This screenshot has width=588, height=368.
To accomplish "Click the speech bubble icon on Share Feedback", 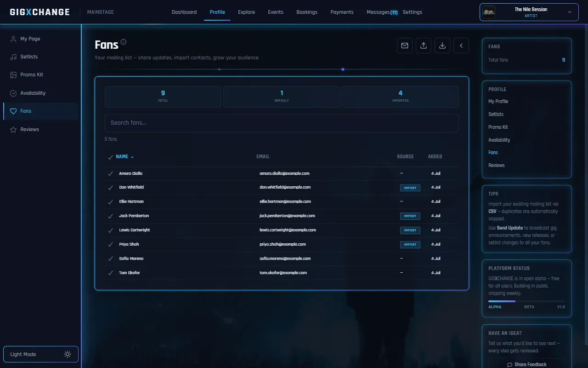I will [509, 365].
